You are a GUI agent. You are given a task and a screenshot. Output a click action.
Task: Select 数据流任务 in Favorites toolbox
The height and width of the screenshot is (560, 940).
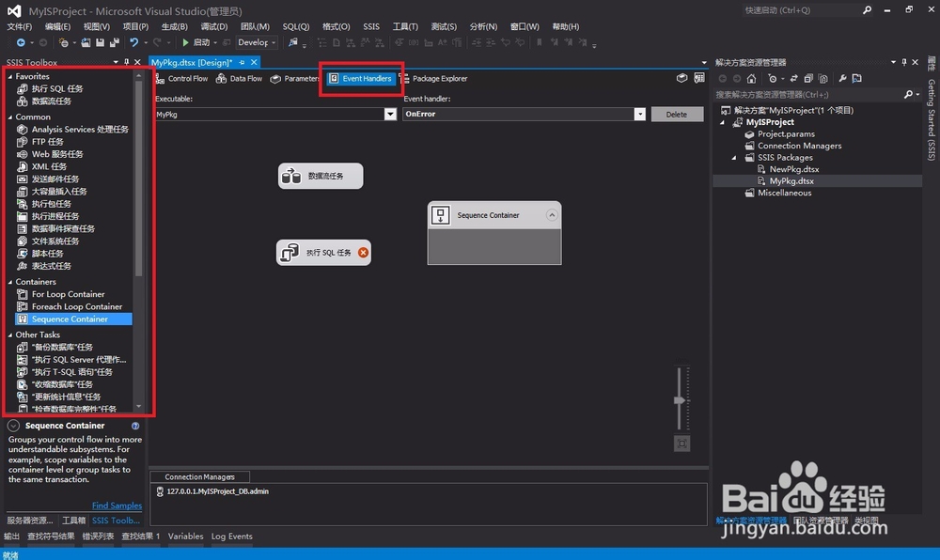click(x=51, y=101)
